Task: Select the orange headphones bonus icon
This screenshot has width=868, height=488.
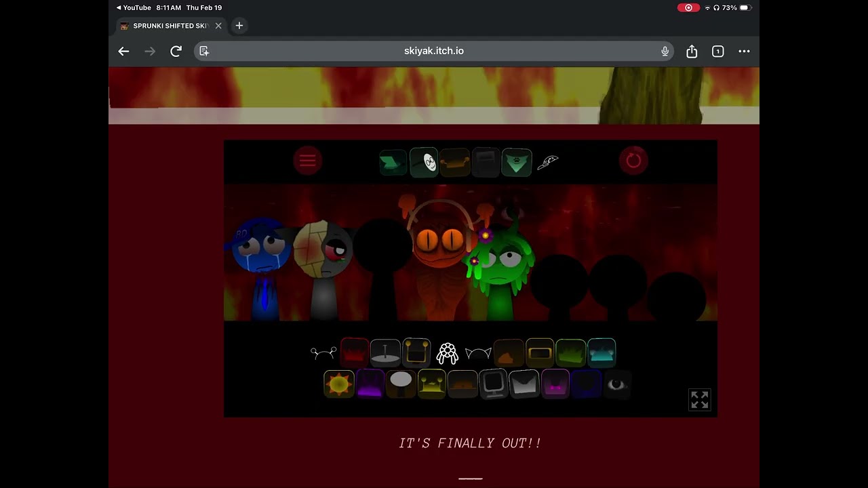Action: click(454, 163)
